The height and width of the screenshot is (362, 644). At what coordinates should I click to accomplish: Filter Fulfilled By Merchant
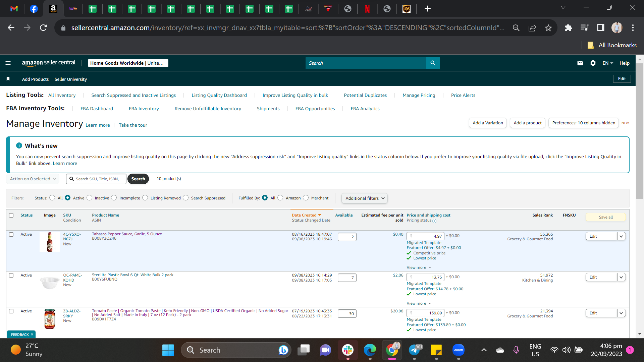pos(306,198)
